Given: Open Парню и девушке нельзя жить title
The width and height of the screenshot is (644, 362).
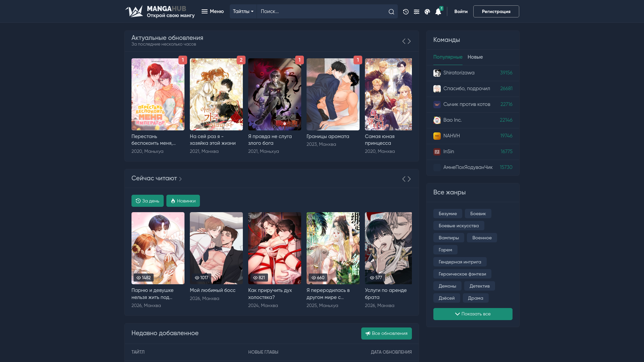Looking at the screenshot, I should tap(153, 294).
